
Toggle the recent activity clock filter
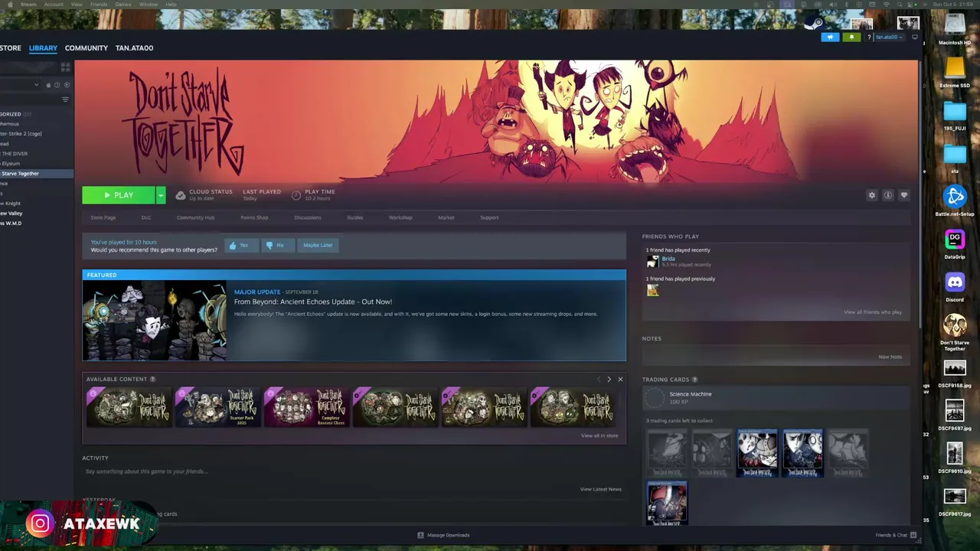click(57, 85)
